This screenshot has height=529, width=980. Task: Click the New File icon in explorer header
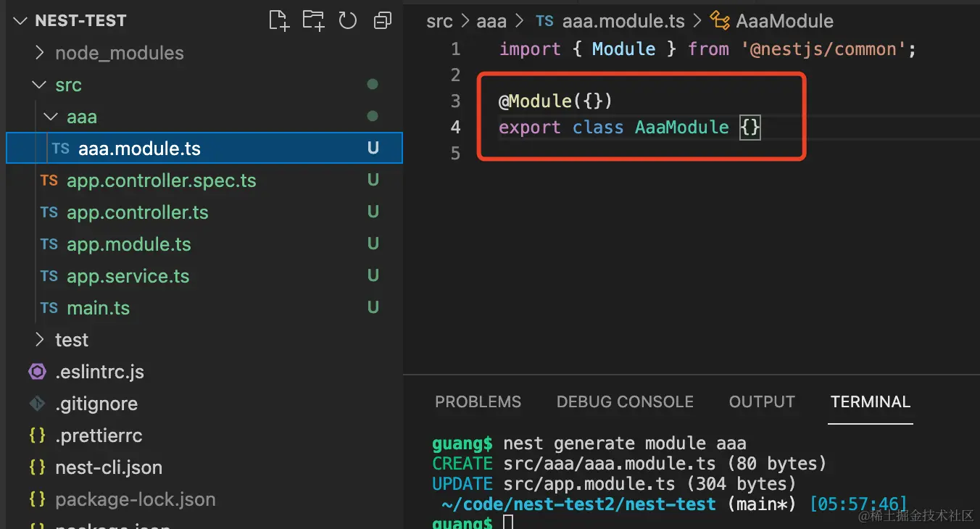coord(278,20)
